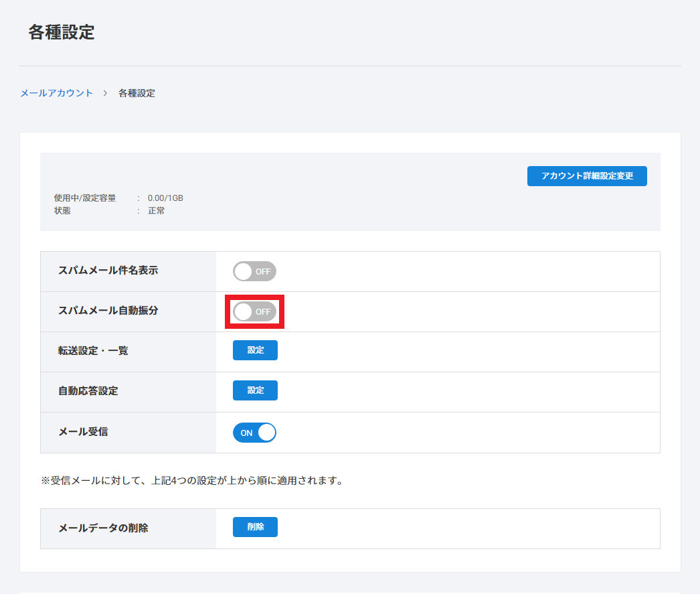This screenshot has width=700, height=594.
Task: Go back via メールアカウント breadcrumb link
Action: pyautogui.click(x=57, y=93)
